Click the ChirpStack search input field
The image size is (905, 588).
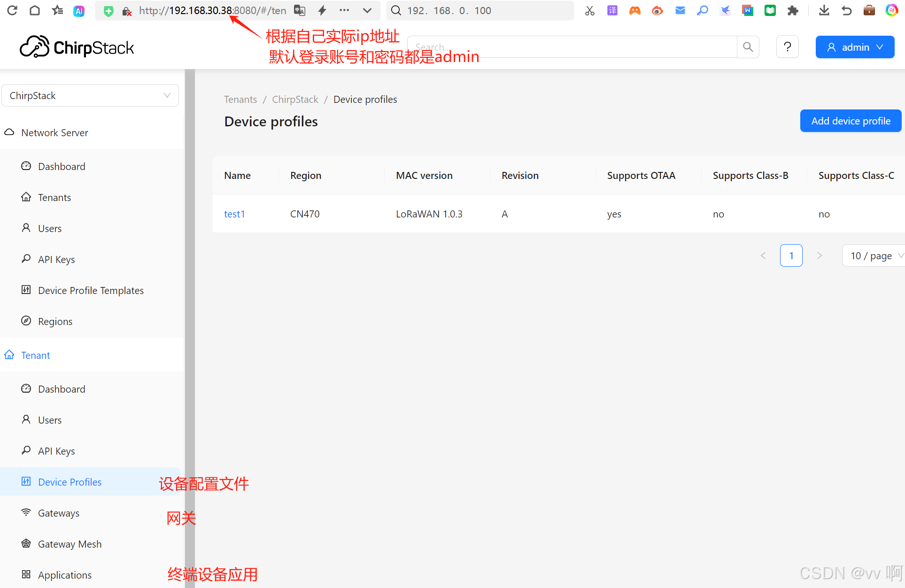(572, 47)
